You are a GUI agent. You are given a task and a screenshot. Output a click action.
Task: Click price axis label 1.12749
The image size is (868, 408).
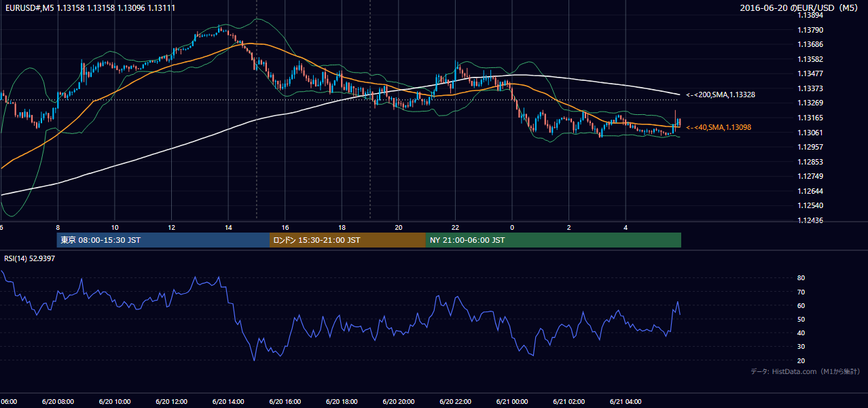click(810, 176)
